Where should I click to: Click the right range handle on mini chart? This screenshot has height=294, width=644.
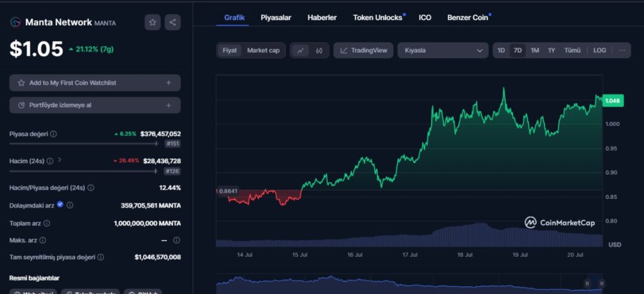pyautogui.click(x=601, y=283)
